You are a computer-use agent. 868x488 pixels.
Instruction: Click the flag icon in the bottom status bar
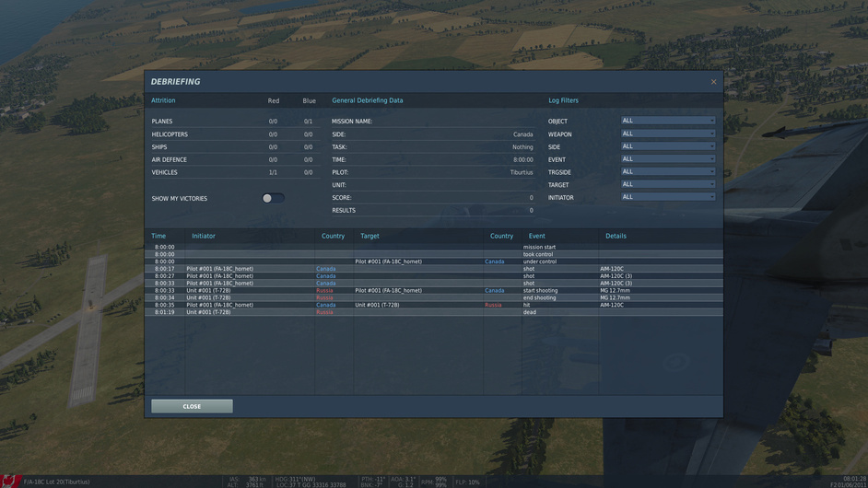[10, 482]
